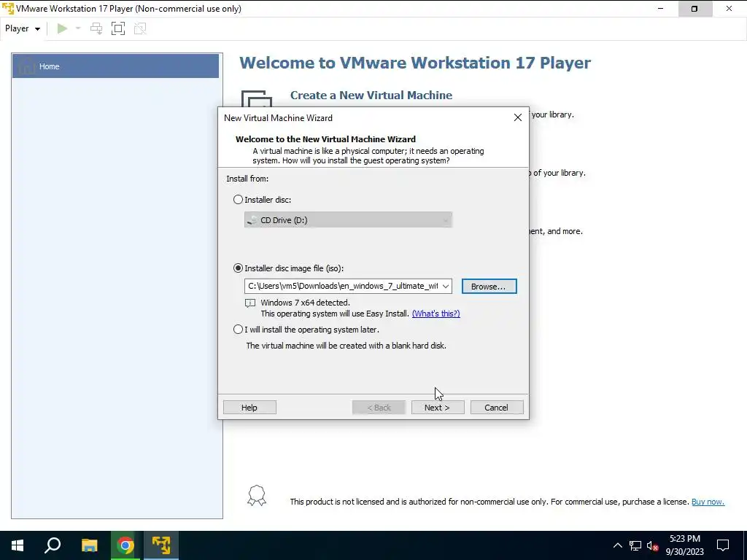Image resolution: width=747 pixels, height=560 pixels.
Task: Click the Browse... button
Action: pos(489,286)
